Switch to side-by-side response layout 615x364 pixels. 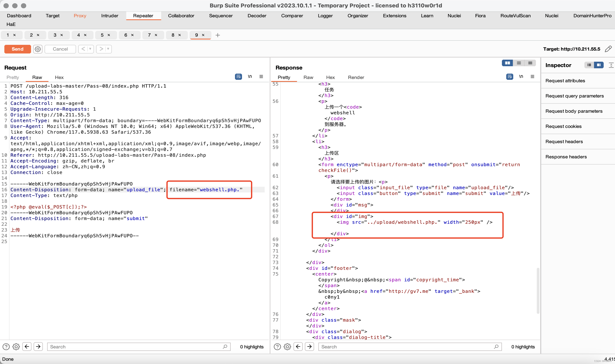[507, 63]
